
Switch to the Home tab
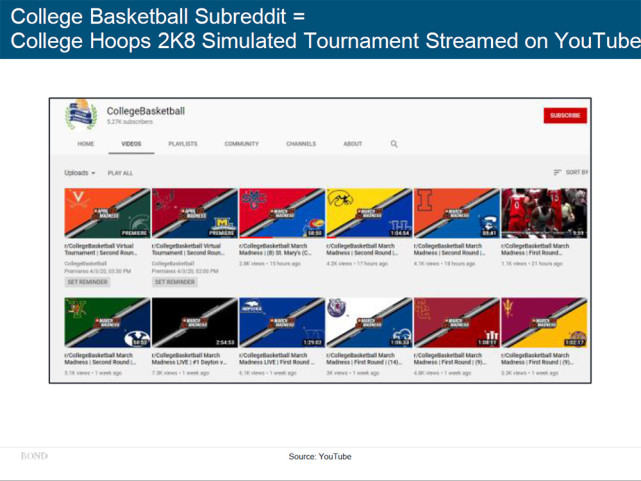point(86,144)
